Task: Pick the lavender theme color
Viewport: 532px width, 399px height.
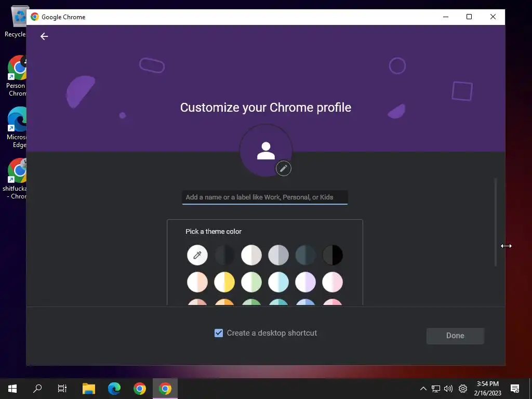Action: coord(305,282)
